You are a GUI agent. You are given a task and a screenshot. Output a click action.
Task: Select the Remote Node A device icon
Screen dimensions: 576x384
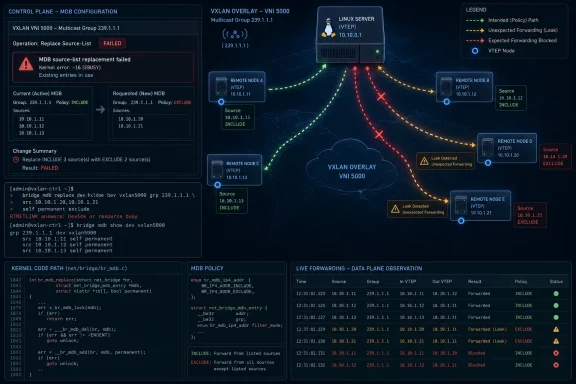click(x=221, y=87)
